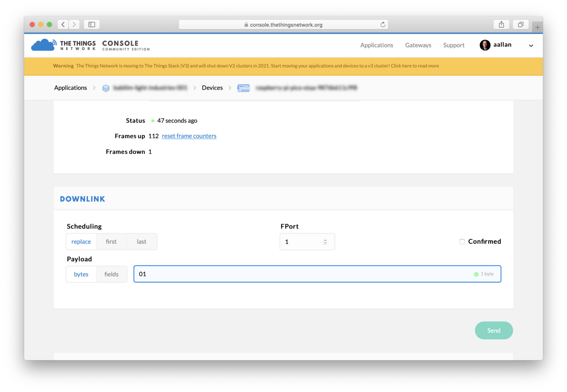Click The Things Network cloud logo

pos(43,44)
